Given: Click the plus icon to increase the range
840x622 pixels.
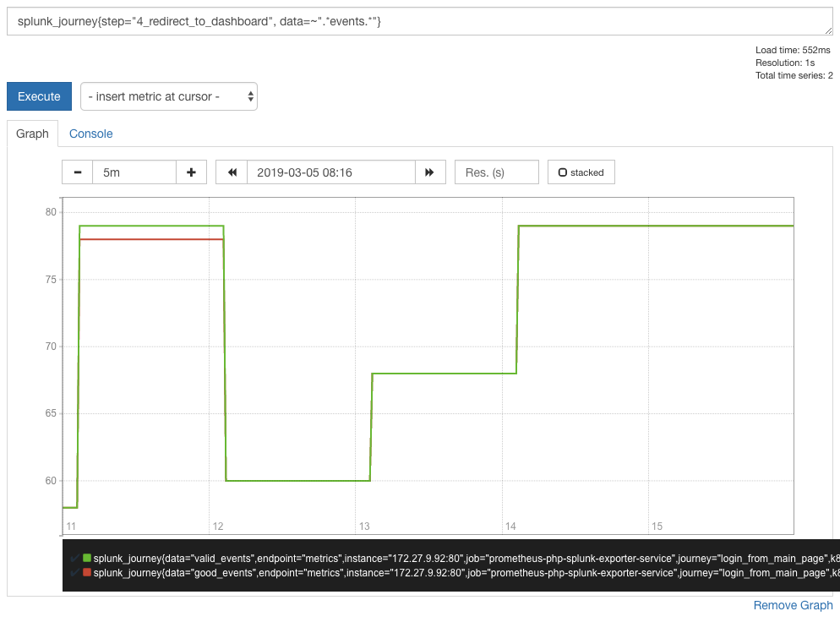Looking at the screenshot, I should (x=191, y=172).
